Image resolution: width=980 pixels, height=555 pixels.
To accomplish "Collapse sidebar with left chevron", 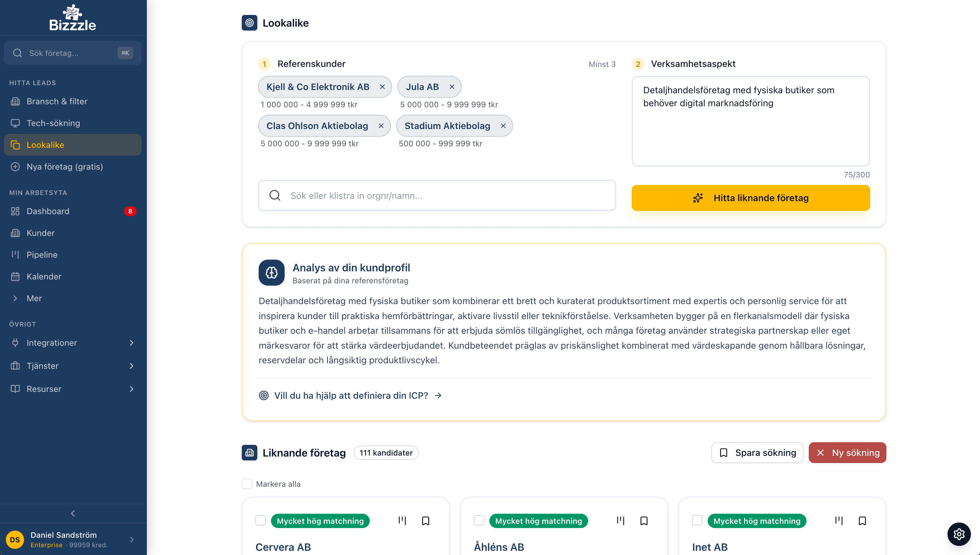I will pos(73,513).
